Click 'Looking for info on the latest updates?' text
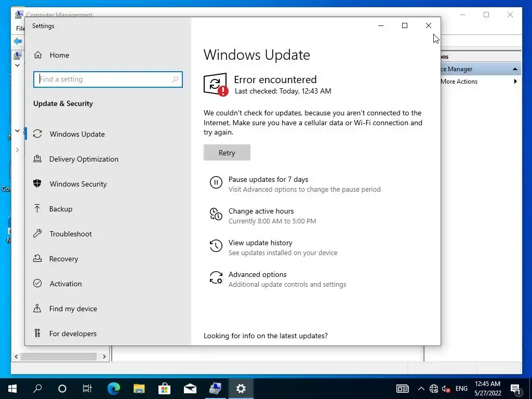Image resolution: width=532 pixels, height=399 pixels. coord(265,336)
